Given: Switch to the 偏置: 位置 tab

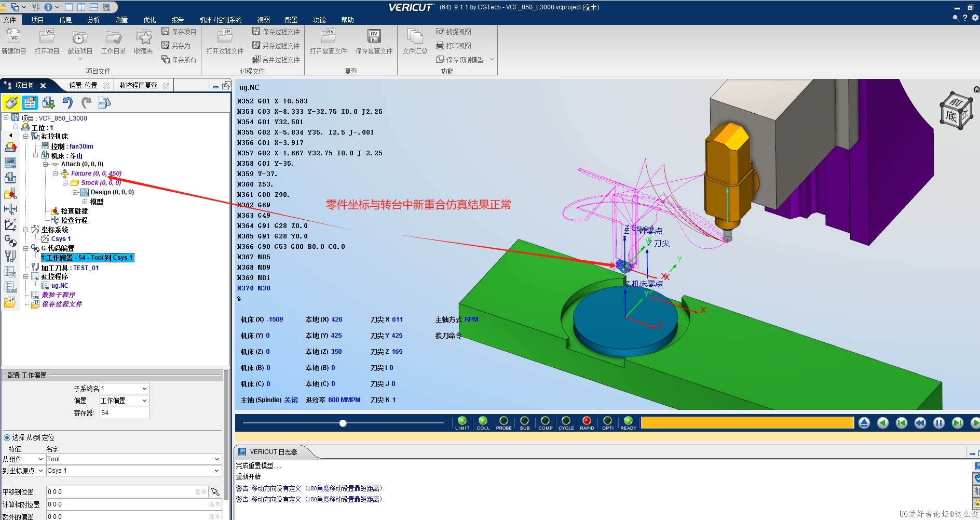Looking at the screenshot, I should (84, 85).
